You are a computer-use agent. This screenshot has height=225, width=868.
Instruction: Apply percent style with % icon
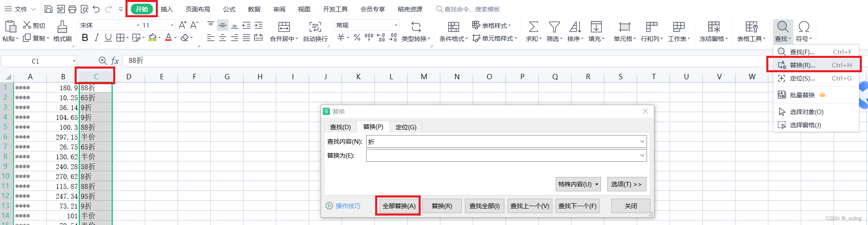[357, 38]
